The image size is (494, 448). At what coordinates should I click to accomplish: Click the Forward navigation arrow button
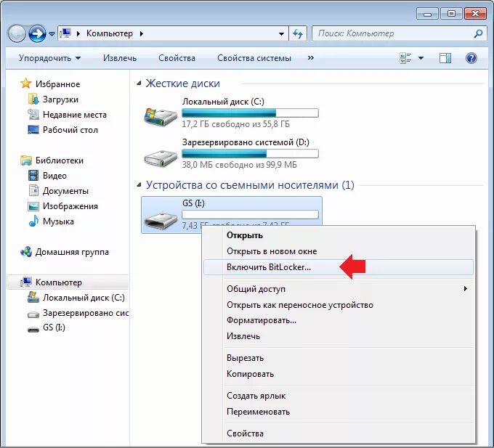(37, 33)
